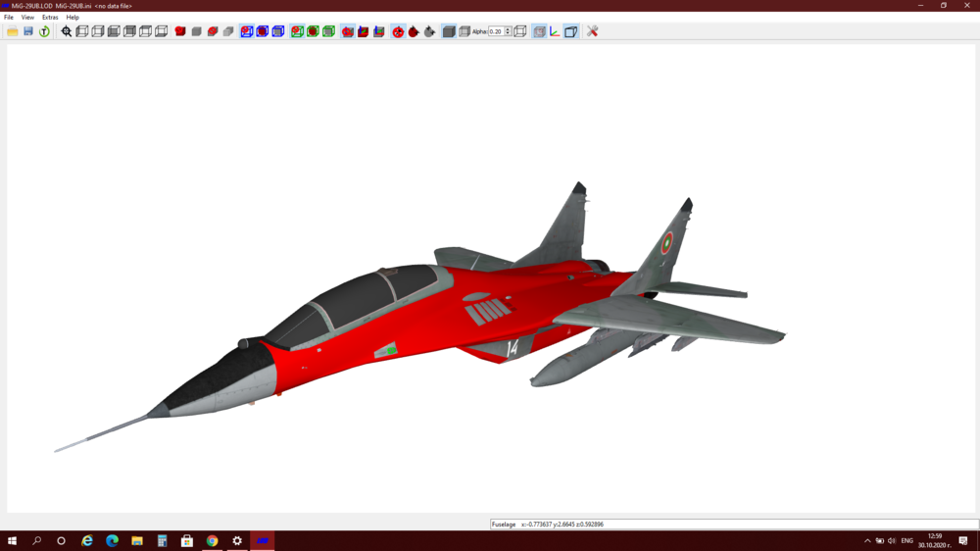Select the axes icon with red cube
This screenshot has width=980, height=551.
[x=364, y=31]
